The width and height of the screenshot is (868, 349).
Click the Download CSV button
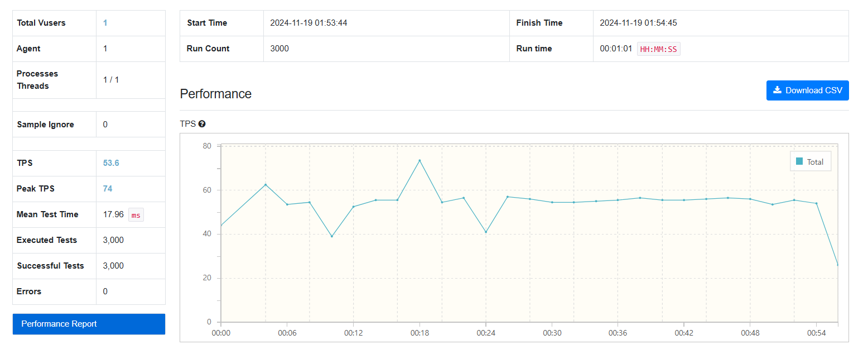pyautogui.click(x=807, y=90)
